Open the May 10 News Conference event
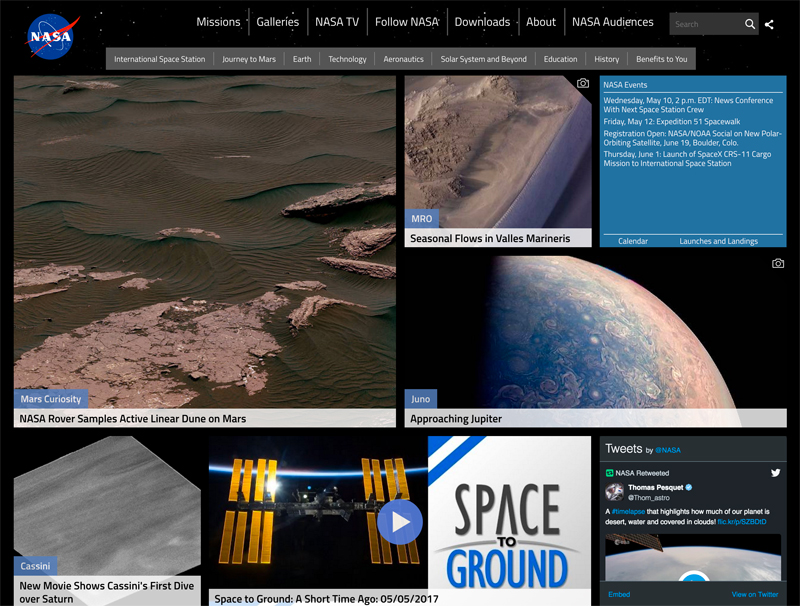800x606 pixels. point(688,105)
